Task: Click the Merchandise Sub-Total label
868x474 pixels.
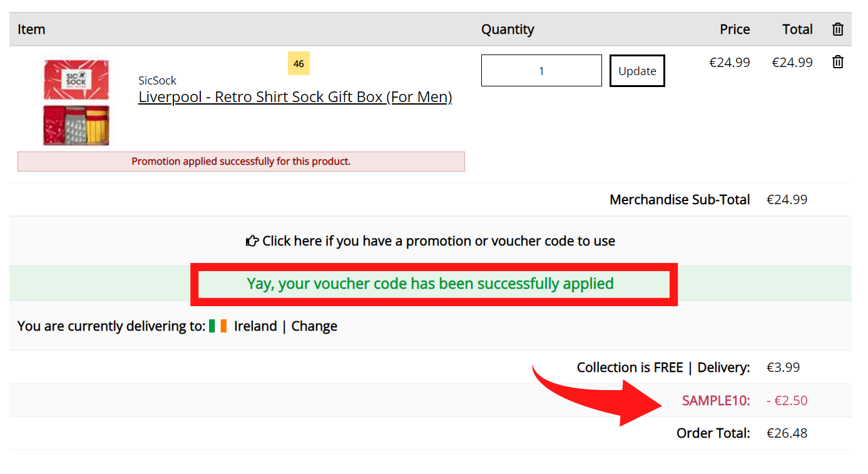Action: pyautogui.click(x=680, y=200)
